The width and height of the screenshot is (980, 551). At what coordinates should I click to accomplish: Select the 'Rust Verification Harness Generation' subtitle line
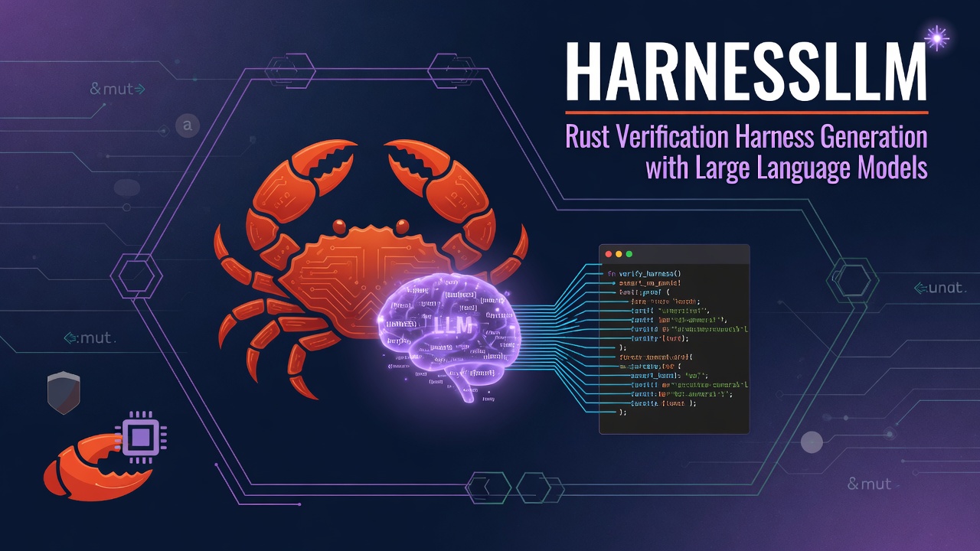click(746, 138)
